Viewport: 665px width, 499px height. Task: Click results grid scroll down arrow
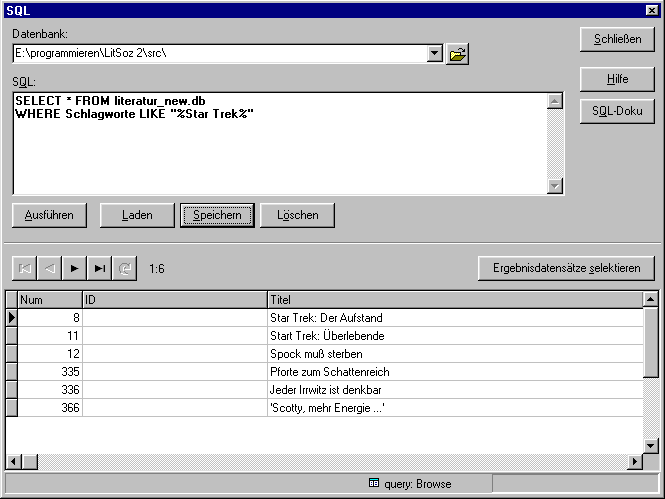point(651,445)
